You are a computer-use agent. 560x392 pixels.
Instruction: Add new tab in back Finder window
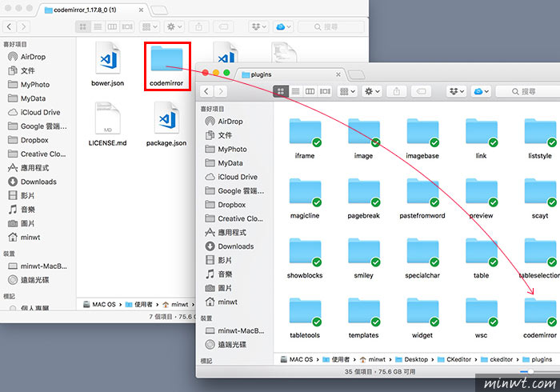pyautogui.click(x=159, y=10)
